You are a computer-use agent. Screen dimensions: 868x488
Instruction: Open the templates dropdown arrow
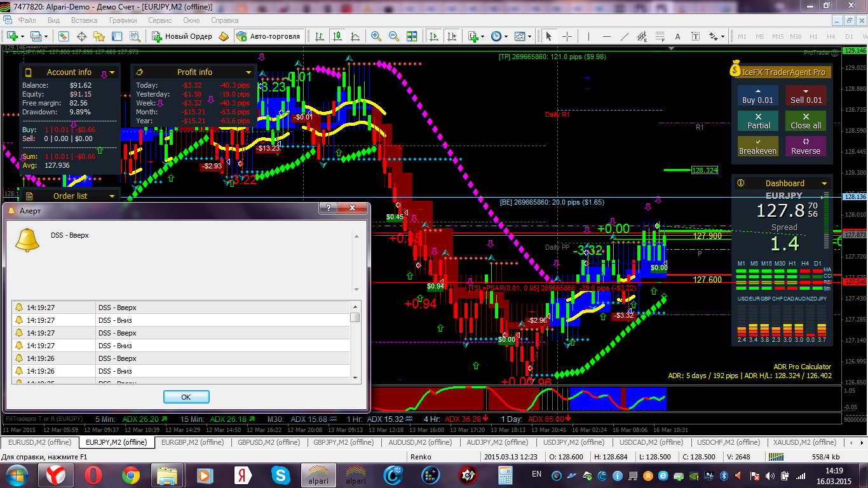529,36
